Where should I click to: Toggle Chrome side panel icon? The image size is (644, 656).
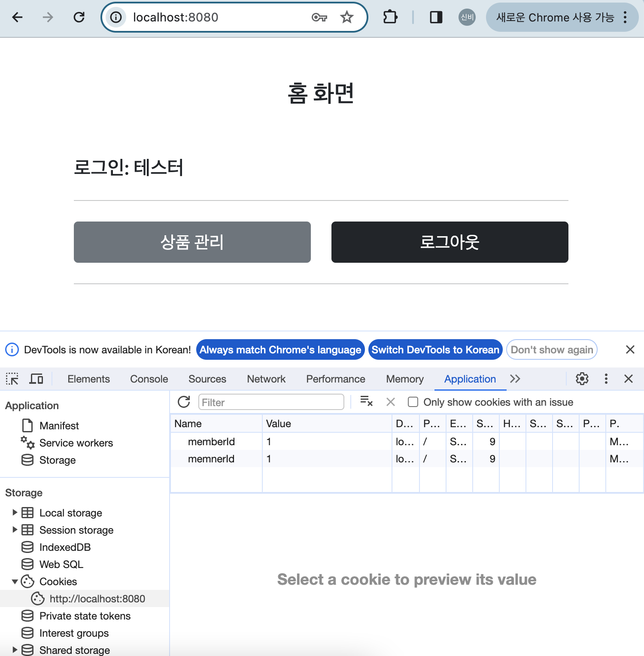pos(436,17)
